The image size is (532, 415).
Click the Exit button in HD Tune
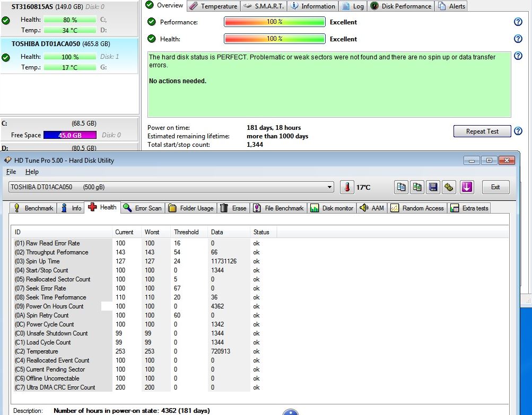coord(495,187)
